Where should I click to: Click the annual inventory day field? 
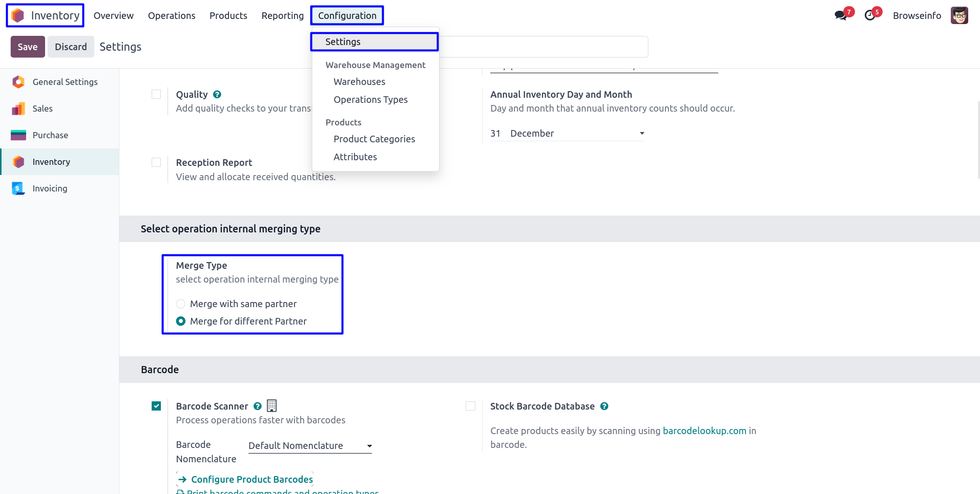click(495, 134)
